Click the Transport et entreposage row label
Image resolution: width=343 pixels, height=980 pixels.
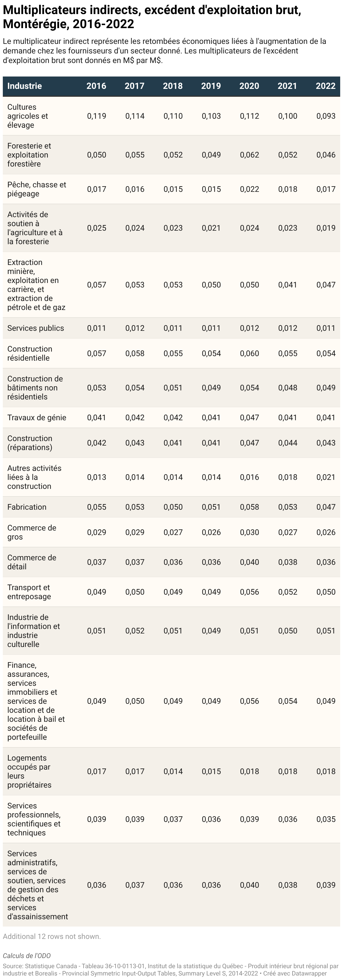pos(29,592)
